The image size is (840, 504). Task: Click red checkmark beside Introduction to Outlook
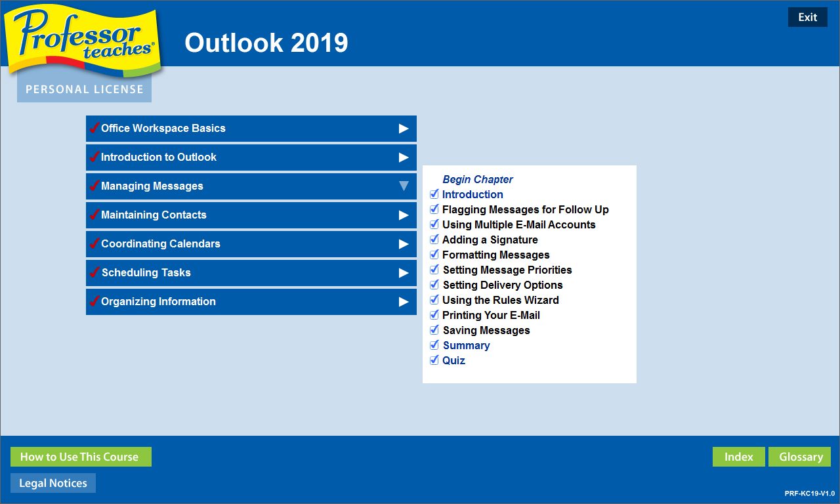pyautogui.click(x=94, y=157)
